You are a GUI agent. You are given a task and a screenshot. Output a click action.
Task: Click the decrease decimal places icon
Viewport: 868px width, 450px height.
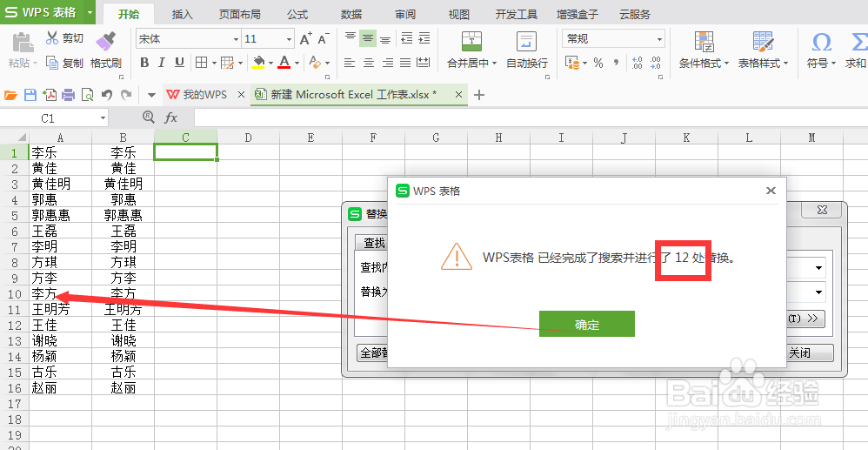(x=656, y=63)
